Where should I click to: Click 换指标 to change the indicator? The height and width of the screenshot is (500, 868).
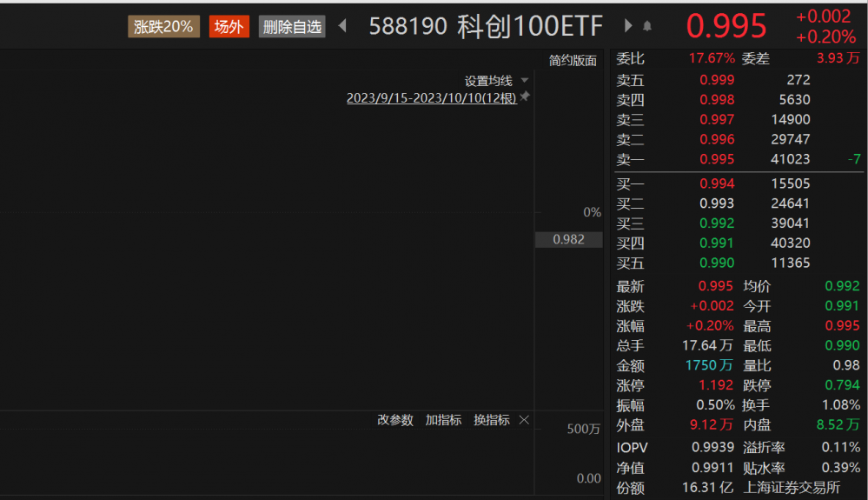[491, 420]
